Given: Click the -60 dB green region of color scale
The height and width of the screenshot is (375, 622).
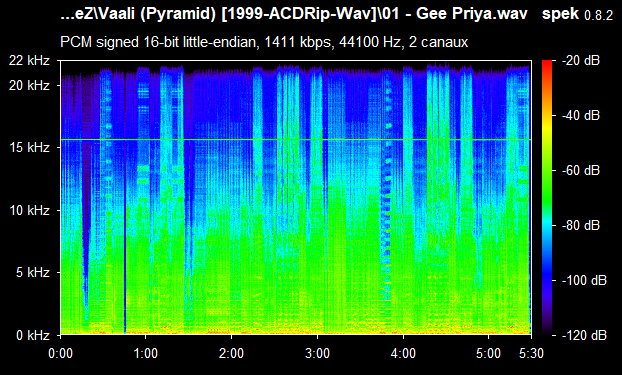Looking at the screenshot, I should pyautogui.click(x=547, y=171).
